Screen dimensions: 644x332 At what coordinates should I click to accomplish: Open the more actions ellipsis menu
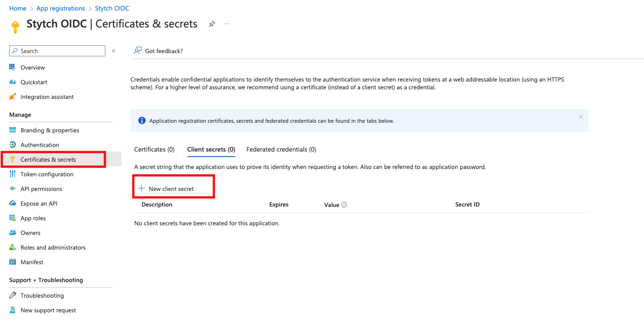click(227, 23)
